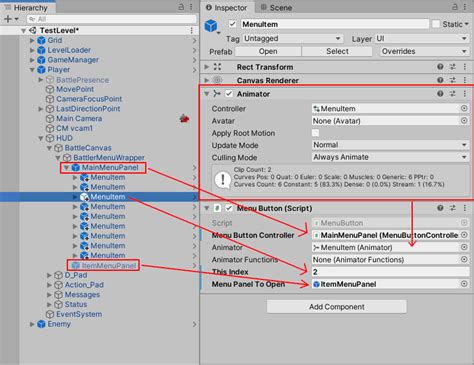
Task: Click the prefab Select button
Action: (337, 51)
